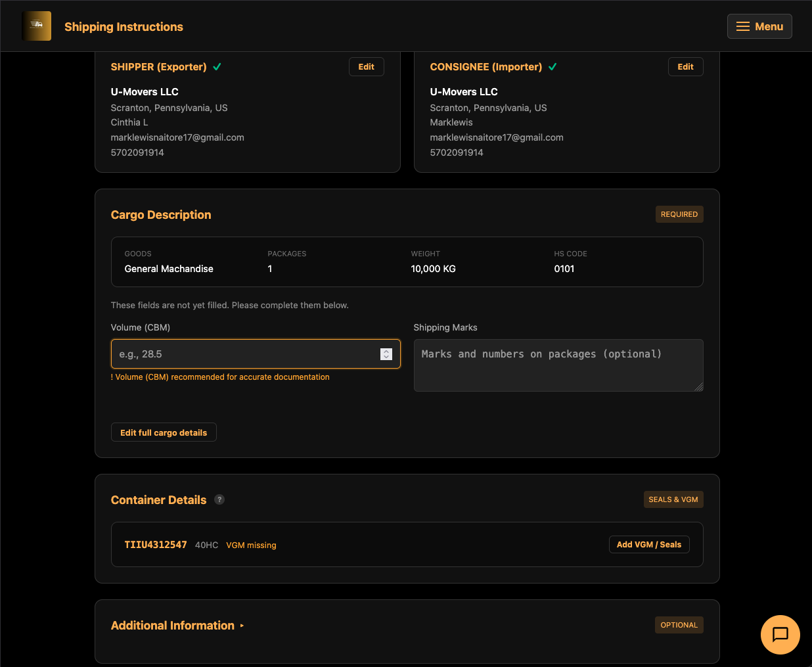Viewport: 812px width, 667px height.
Task: Click Edit full cargo details
Action: point(163,432)
